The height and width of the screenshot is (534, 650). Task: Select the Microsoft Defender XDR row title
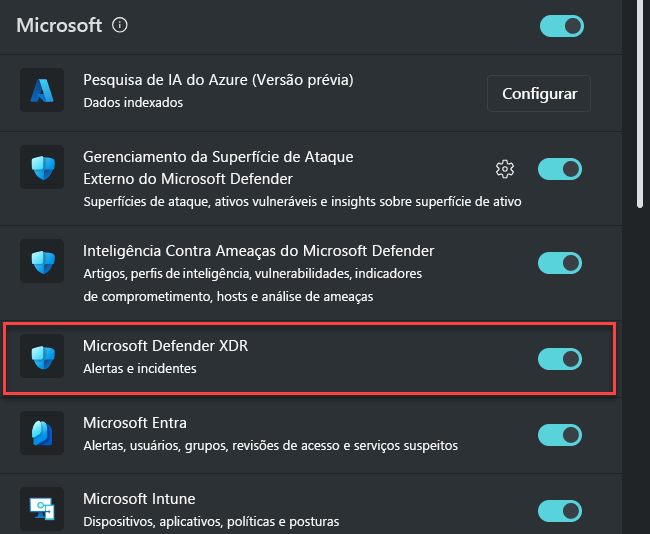[165, 346]
